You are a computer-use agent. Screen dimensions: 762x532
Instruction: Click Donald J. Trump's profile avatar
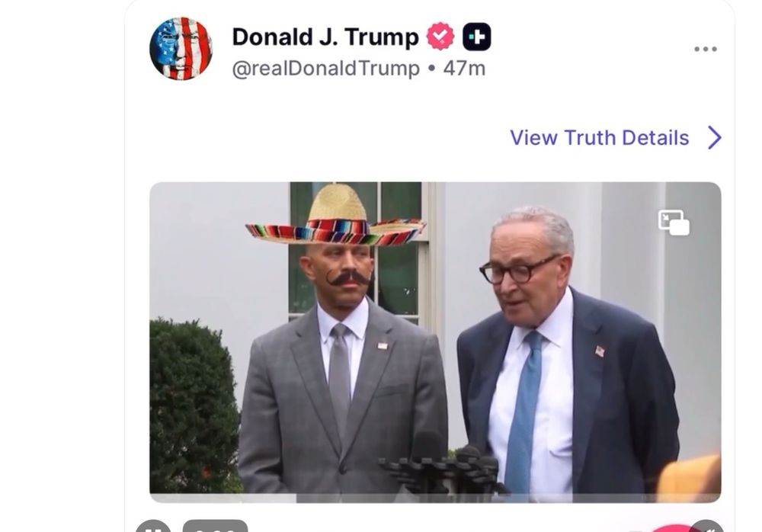coord(183,47)
